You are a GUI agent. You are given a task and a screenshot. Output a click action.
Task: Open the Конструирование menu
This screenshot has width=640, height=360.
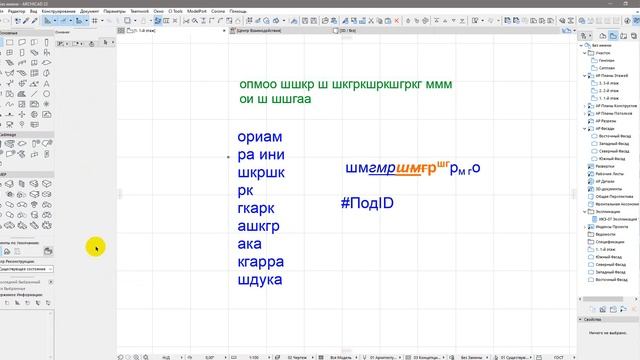(58, 11)
